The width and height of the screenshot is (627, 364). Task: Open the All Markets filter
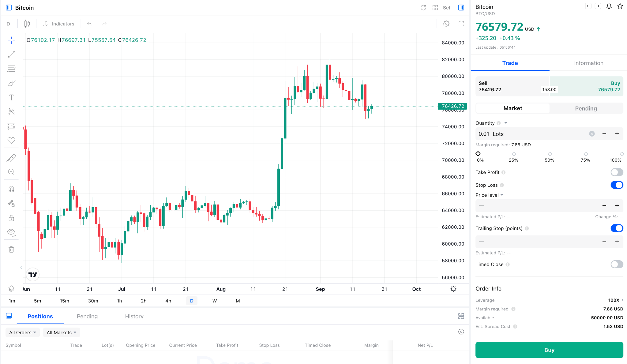(x=62, y=332)
